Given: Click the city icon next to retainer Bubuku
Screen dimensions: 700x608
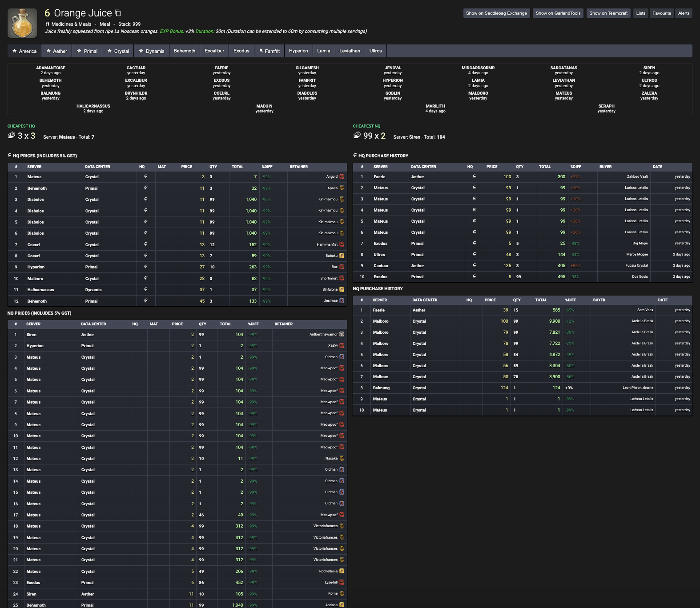Looking at the screenshot, I should pos(342,256).
